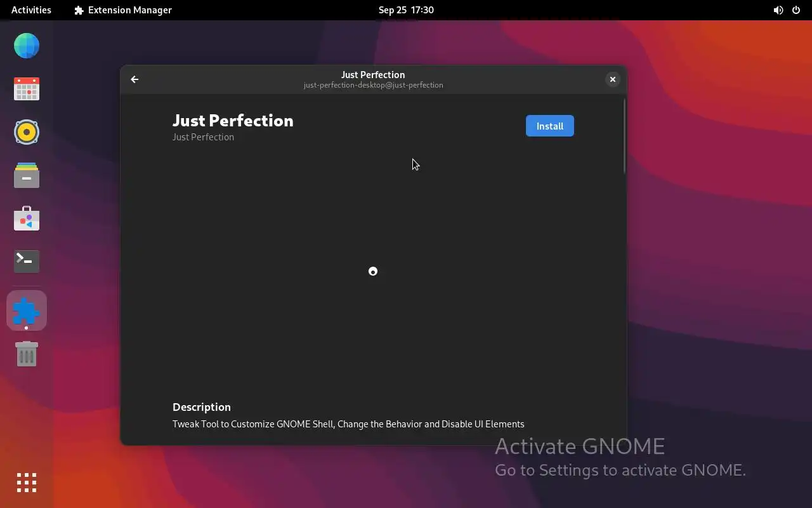Viewport: 812px width, 508px height.
Task: Click the just-perfection-desktop@just-perfection identifier
Action: pyautogui.click(x=373, y=85)
